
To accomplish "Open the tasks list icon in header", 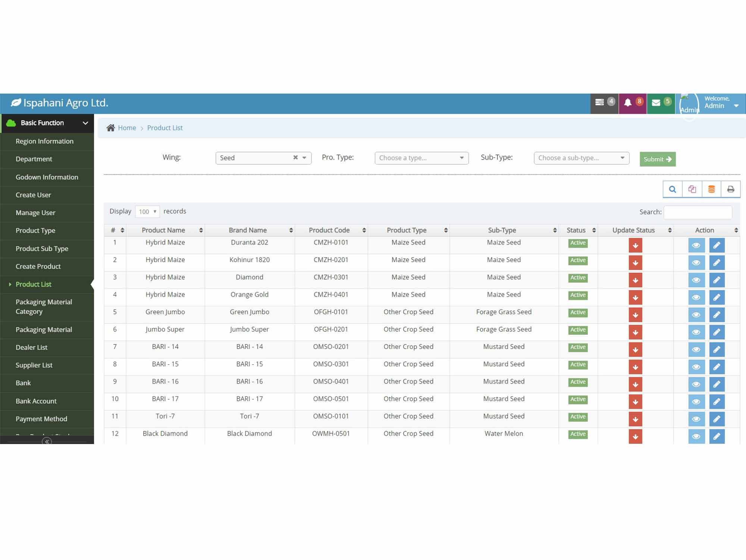I will click(599, 103).
